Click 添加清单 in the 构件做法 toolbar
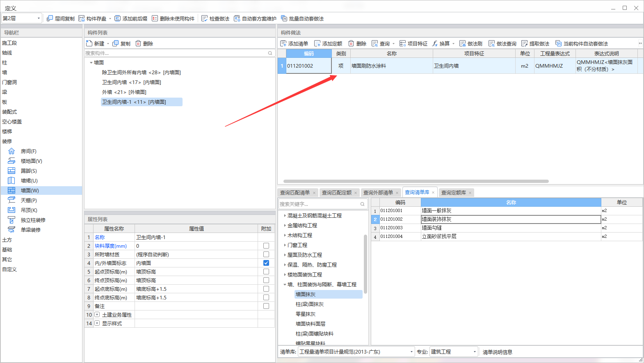644x363 pixels. [x=294, y=43]
